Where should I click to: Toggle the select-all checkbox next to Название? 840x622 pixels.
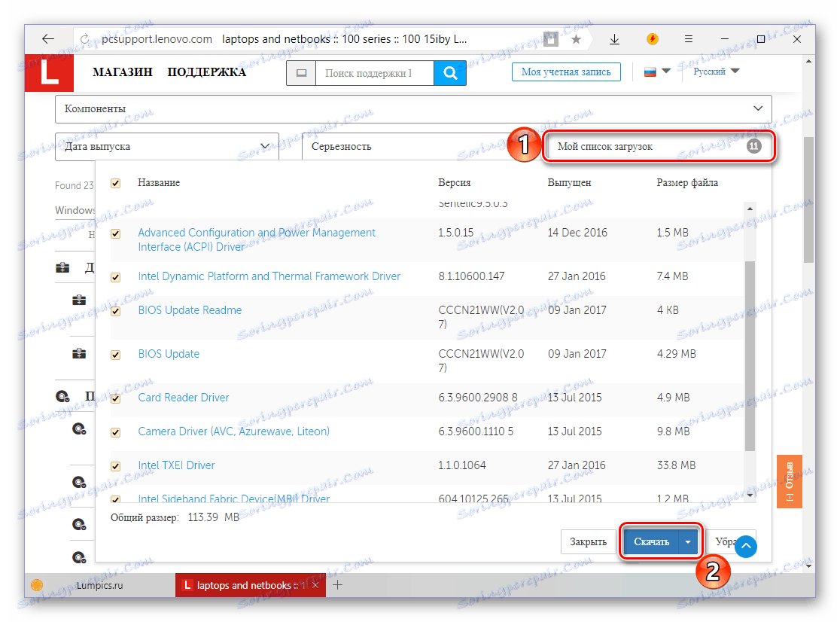(x=115, y=183)
